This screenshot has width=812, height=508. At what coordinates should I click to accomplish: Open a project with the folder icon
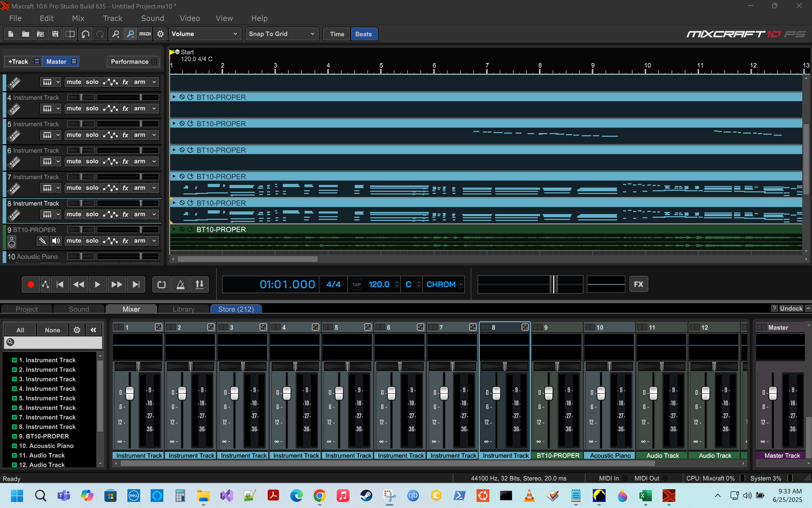pyautogui.click(x=25, y=34)
